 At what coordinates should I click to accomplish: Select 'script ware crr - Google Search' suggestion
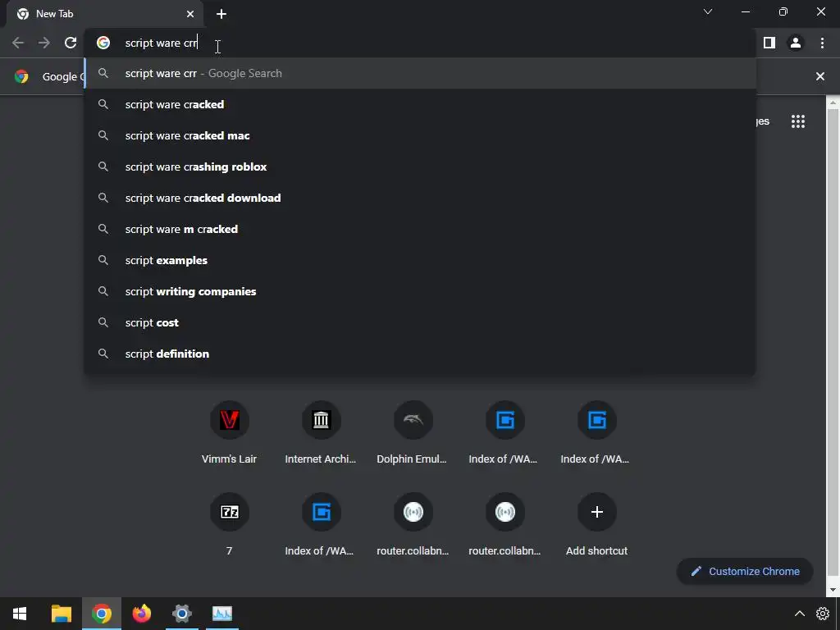tap(421, 73)
